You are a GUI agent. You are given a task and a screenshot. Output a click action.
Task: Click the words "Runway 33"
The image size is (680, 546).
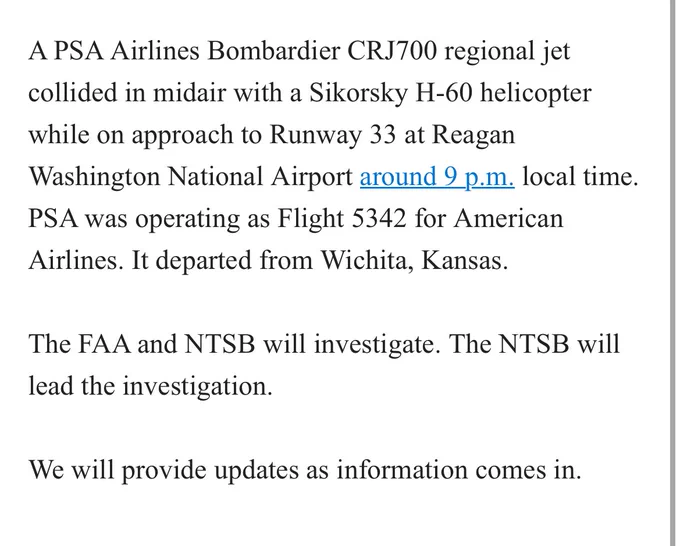click(x=333, y=135)
